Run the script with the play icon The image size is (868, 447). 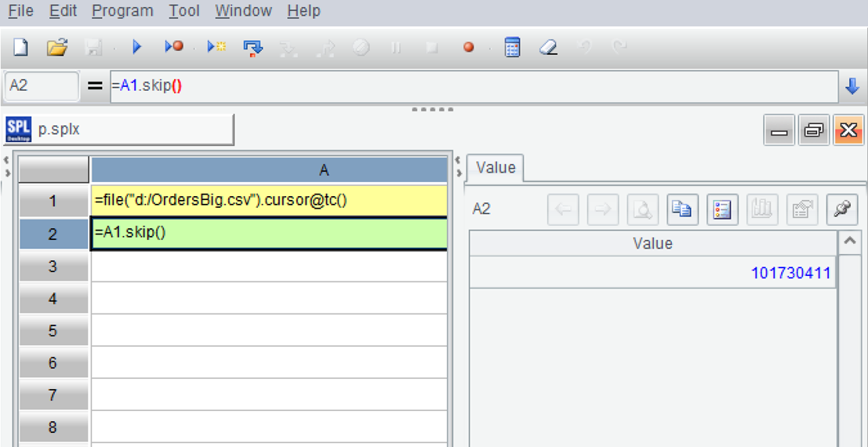(137, 48)
